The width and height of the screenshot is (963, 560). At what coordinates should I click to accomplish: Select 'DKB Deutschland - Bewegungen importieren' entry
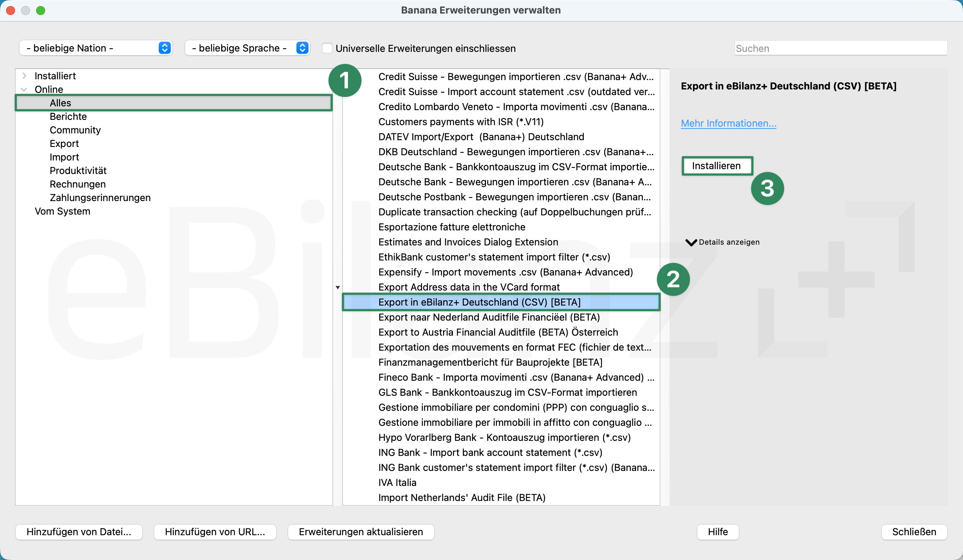(x=501, y=151)
